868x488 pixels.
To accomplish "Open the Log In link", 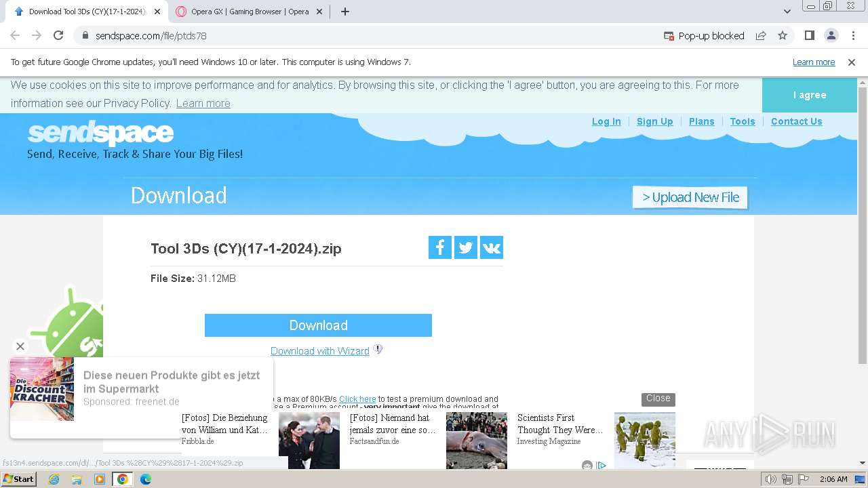I will pos(606,121).
